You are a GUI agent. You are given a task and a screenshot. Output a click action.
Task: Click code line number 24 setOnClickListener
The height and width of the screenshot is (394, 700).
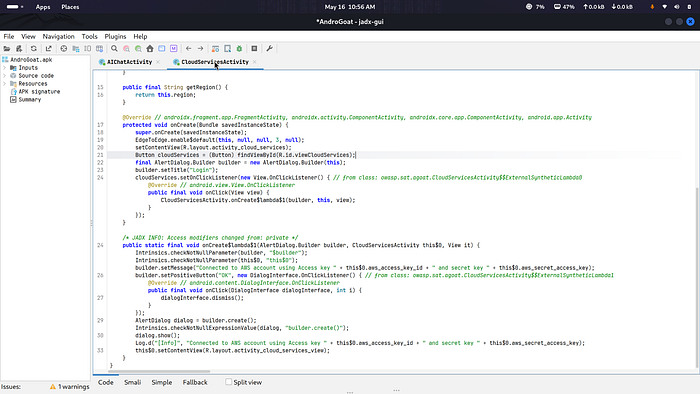[100, 178]
